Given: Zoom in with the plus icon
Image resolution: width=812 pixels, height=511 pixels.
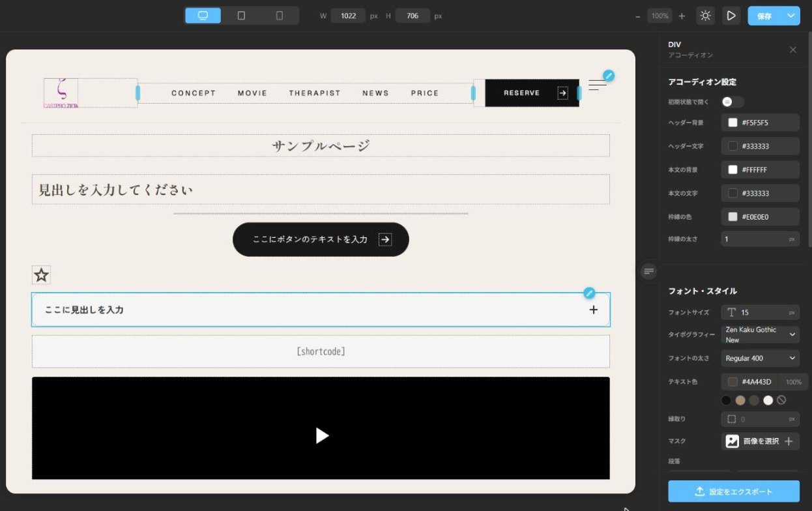Looking at the screenshot, I should click(682, 16).
